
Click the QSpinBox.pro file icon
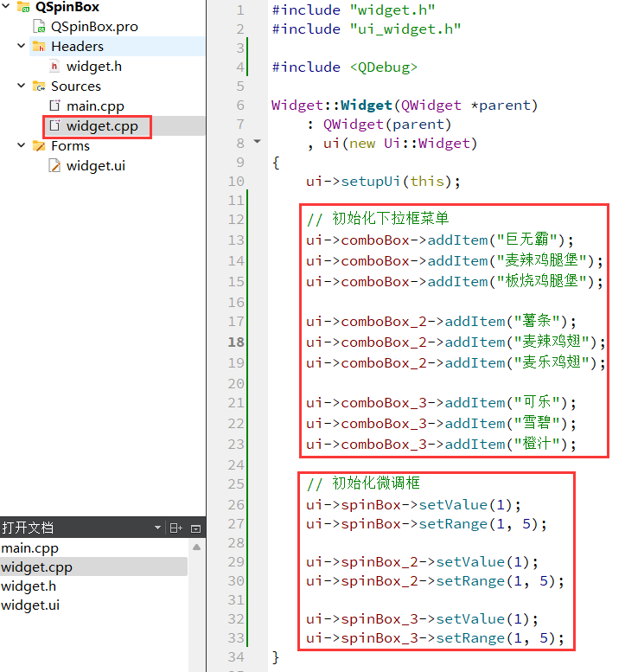click(x=40, y=26)
